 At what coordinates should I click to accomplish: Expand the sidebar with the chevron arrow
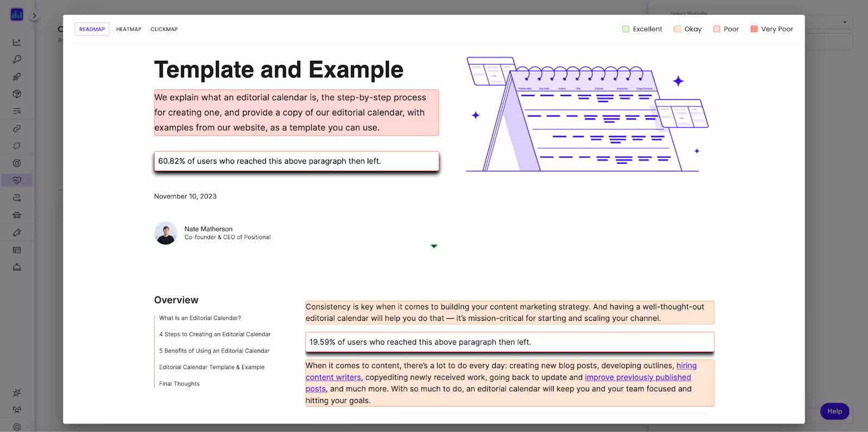point(34,16)
